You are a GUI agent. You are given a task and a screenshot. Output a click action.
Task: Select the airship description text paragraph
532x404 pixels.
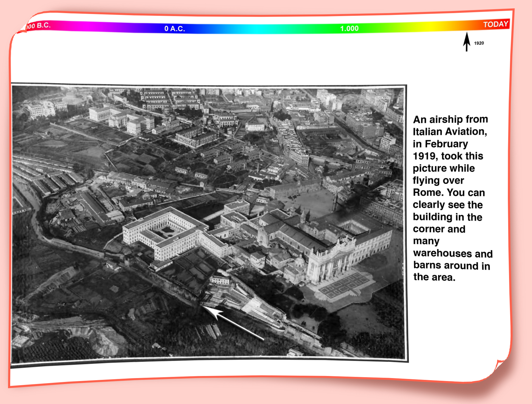click(x=452, y=198)
